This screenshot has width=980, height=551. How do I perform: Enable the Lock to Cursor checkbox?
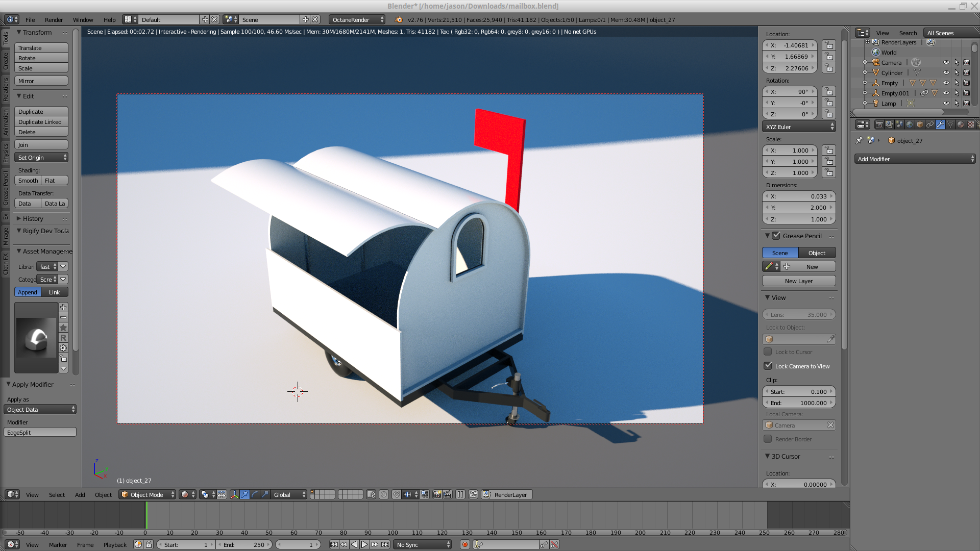tap(768, 352)
